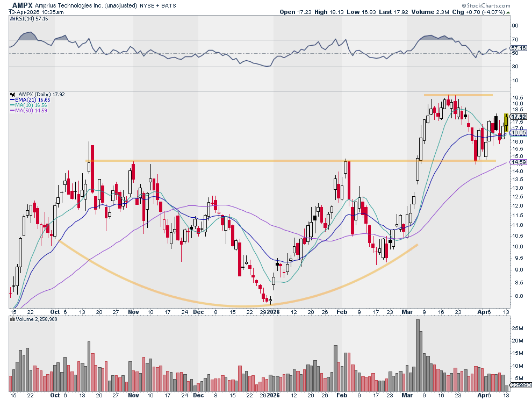The height and width of the screenshot is (400, 532).
Task: Click the teal MA(10) legend line marker
Action: pos(12,105)
